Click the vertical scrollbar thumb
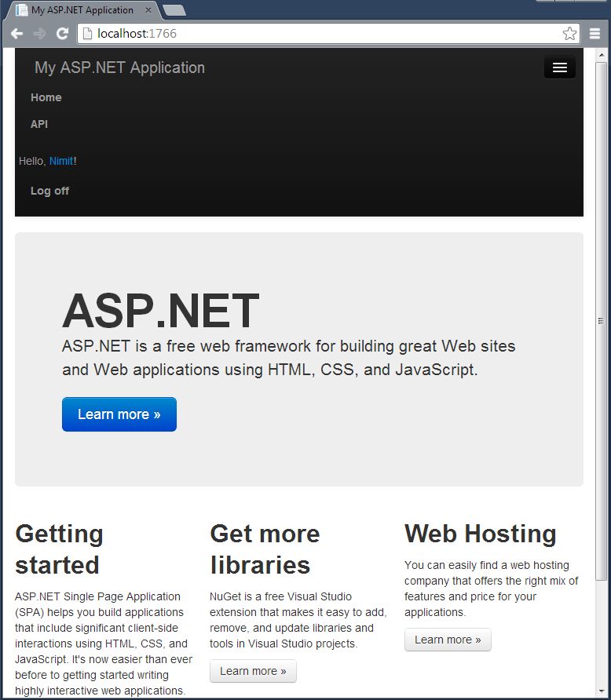 (601, 322)
